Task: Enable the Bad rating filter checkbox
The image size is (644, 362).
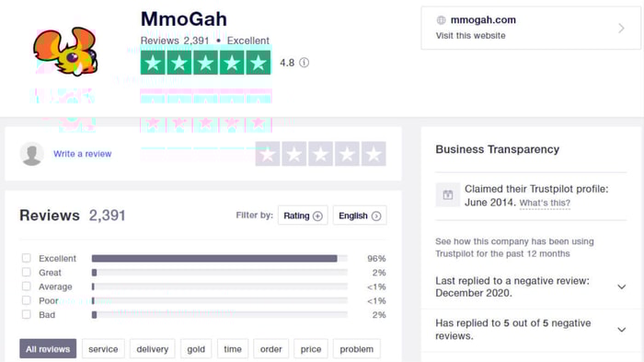Action: coord(27,314)
